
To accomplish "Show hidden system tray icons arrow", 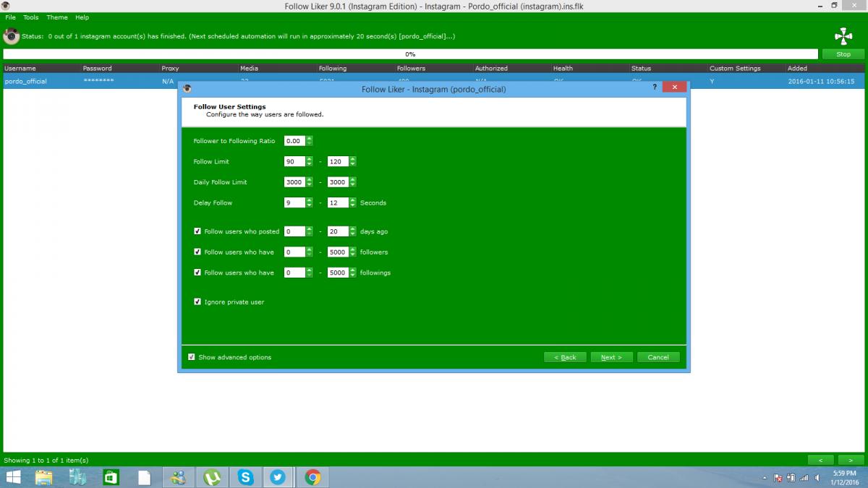I will pyautogui.click(x=765, y=478).
